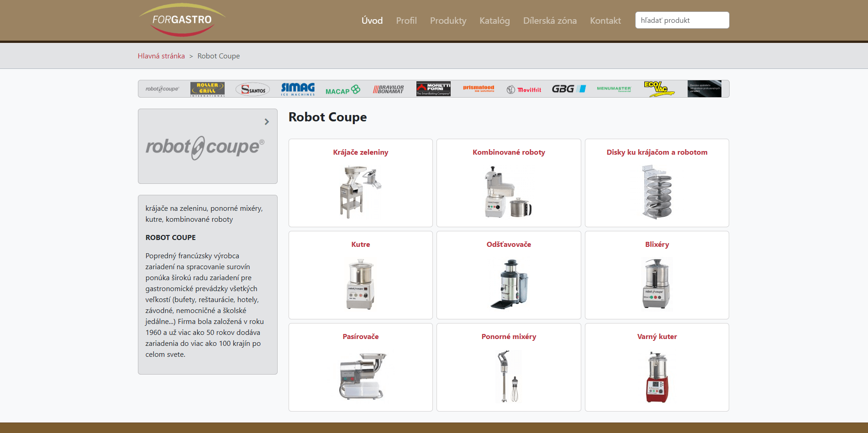Open the Movilfrit brand logo
Image resolution: width=868 pixels, height=433 pixels.
tap(524, 89)
